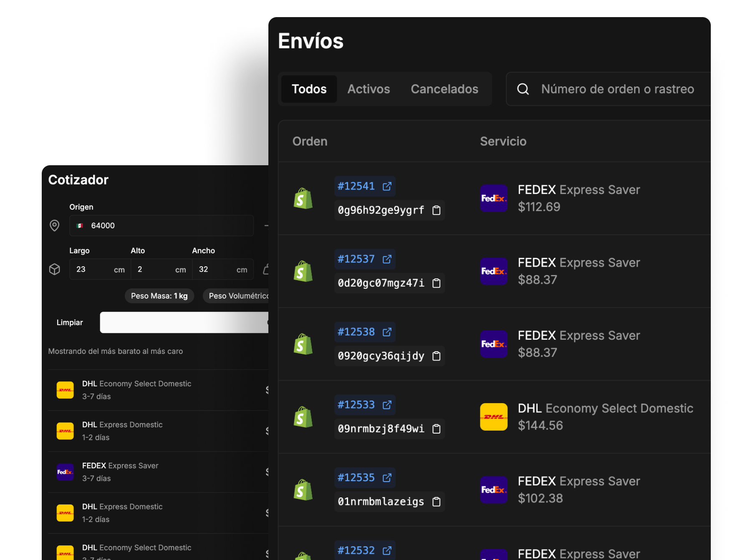The height and width of the screenshot is (560, 730).
Task: Click Shopify icon in order #12537 row
Action: [x=303, y=271]
